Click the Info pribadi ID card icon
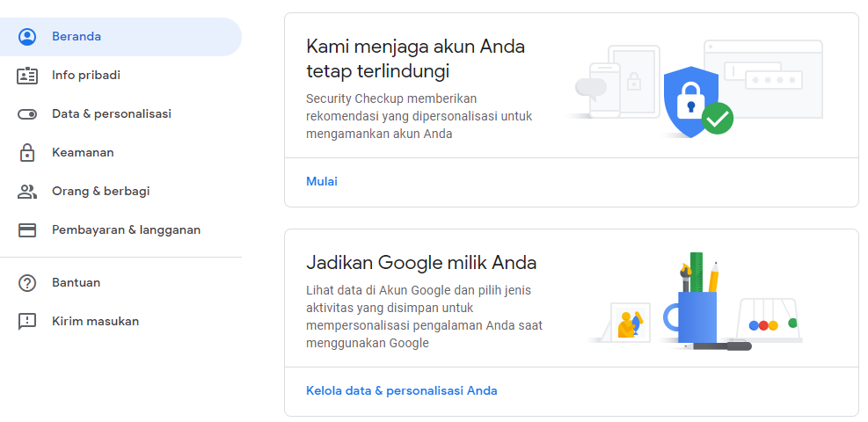The height and width of the screenshot is (422, 868). (x=27, y=76)
